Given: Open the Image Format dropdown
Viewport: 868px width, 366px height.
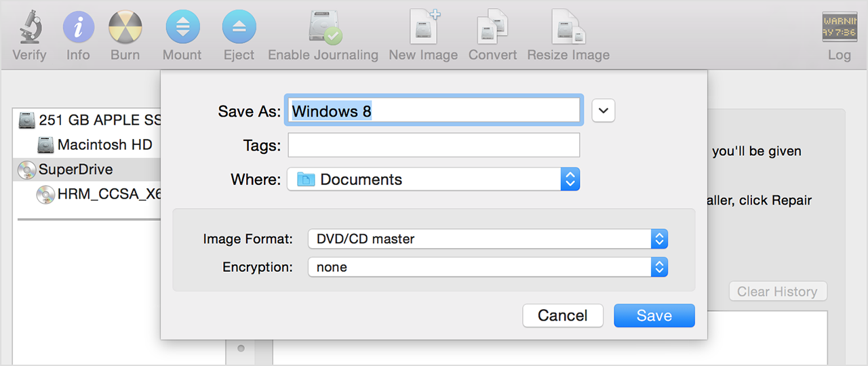Looking at the screenshot, I should 488,239.
